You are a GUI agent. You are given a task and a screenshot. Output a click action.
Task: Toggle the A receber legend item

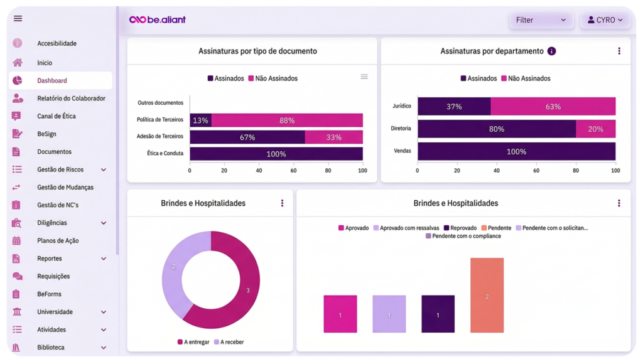tap(229, 342)
